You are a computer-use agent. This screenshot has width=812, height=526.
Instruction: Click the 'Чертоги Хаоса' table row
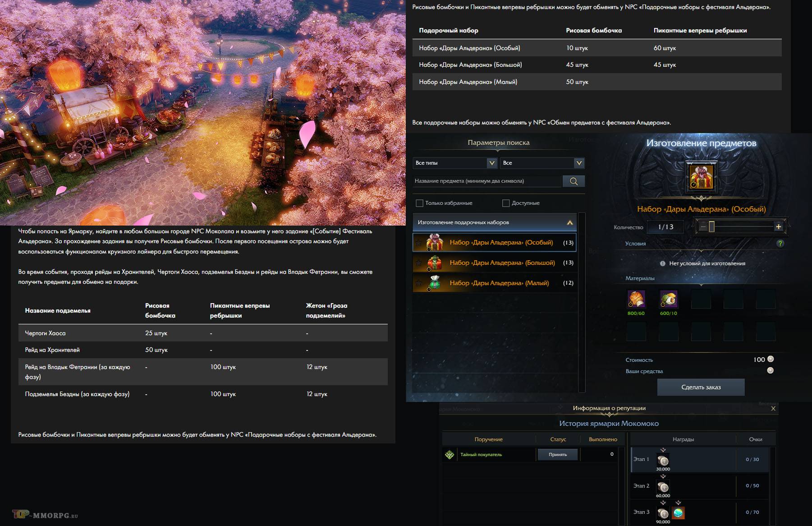click(x=203, y=333)
